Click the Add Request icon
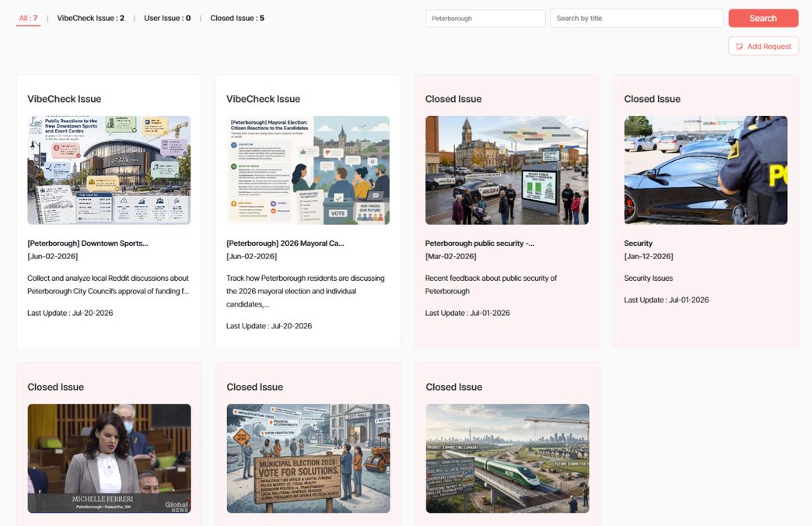 739,47
